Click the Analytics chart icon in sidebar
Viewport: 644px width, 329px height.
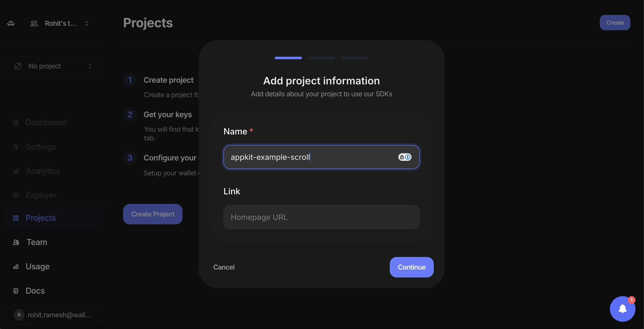tap(16, 171)
